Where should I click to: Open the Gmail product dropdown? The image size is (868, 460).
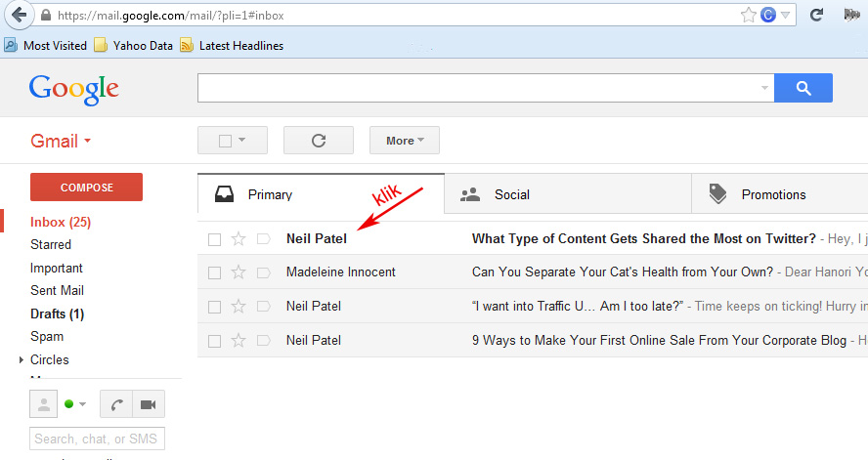tap(61, 141)
